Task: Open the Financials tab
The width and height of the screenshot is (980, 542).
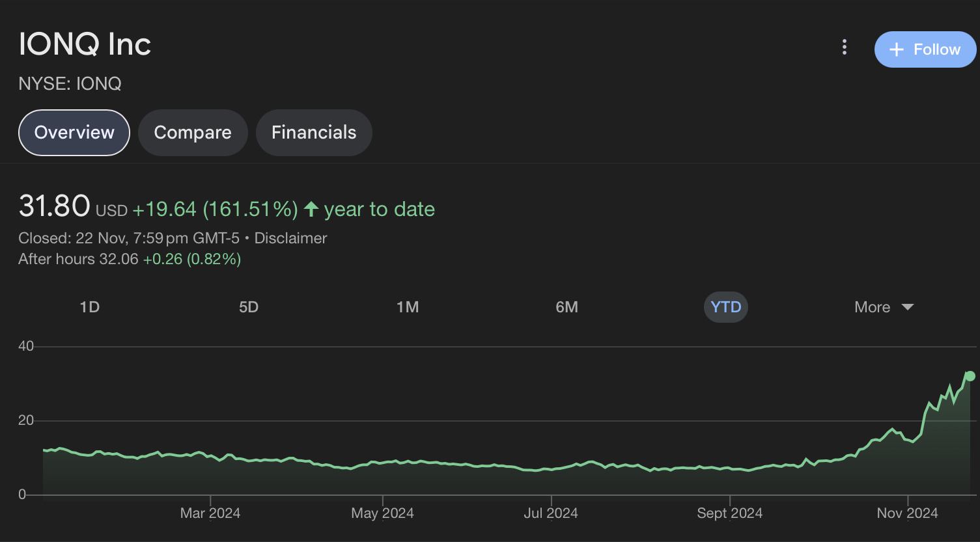Action: tap(314, 133)
